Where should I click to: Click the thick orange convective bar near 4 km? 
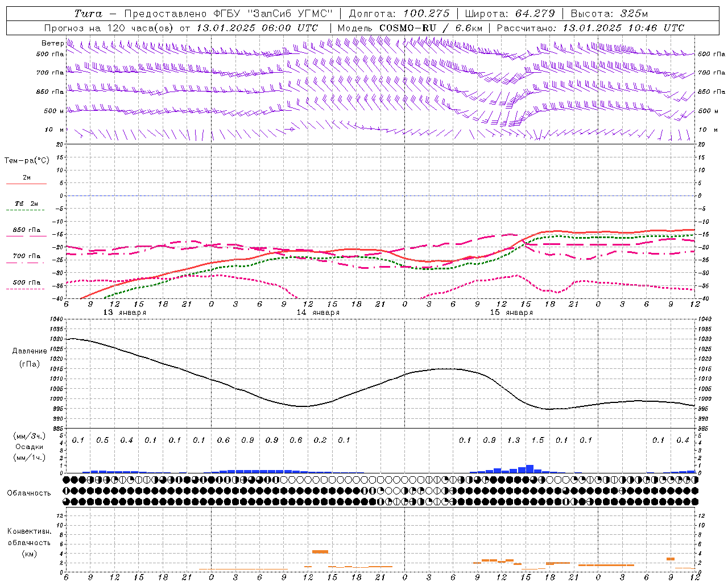320,552
